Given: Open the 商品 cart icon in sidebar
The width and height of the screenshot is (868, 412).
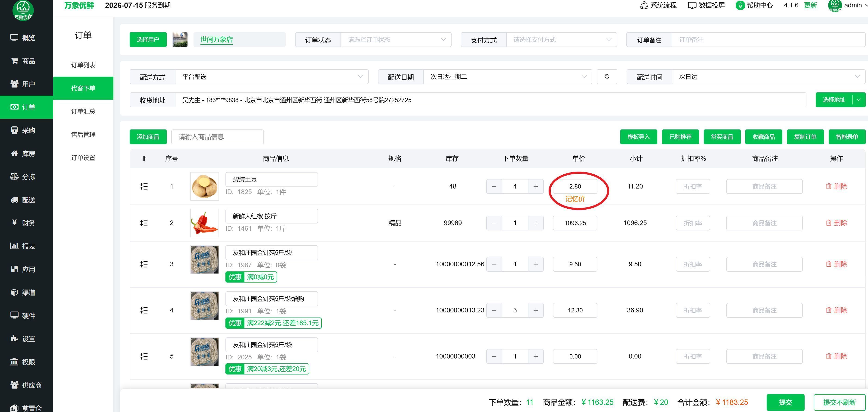Looking at the screenshot, I should click(x=14, y=61).
